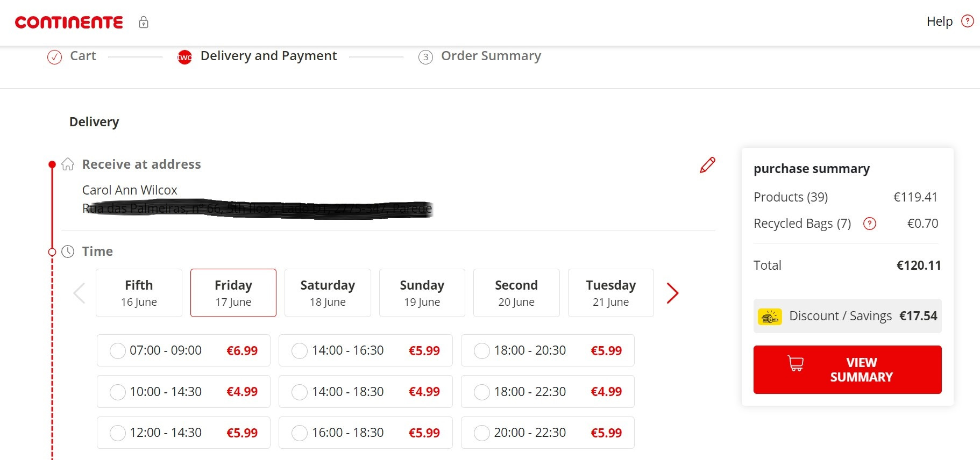Click the clock icon beside Time
The width and height of the screenshot is (980, 460).
click(x=67, y=251)
